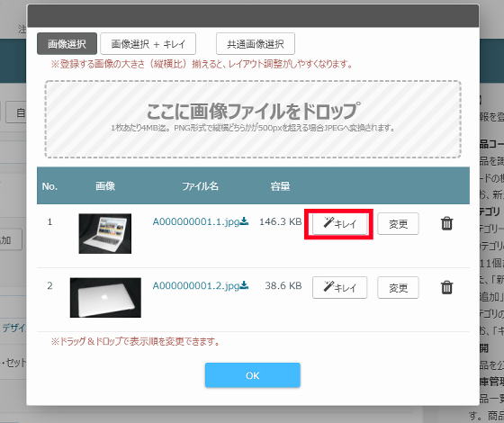
Task: Click the 容量 column header
Action: 280,186
